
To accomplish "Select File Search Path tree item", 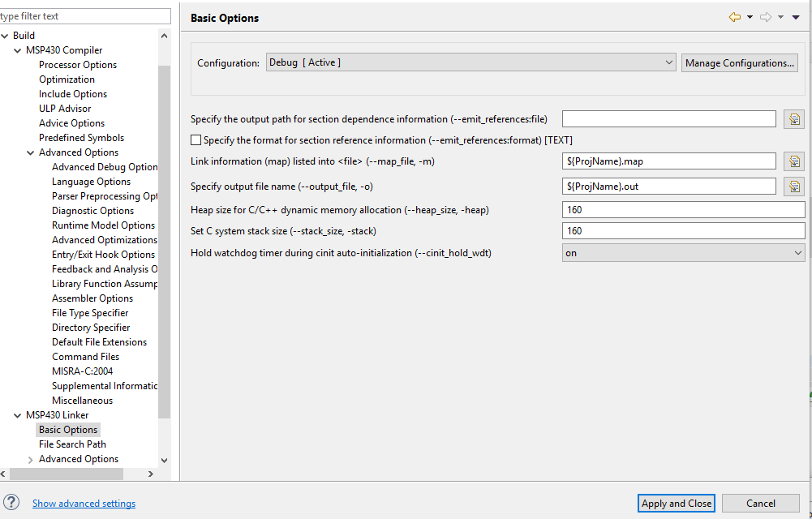I will [72, 444].
